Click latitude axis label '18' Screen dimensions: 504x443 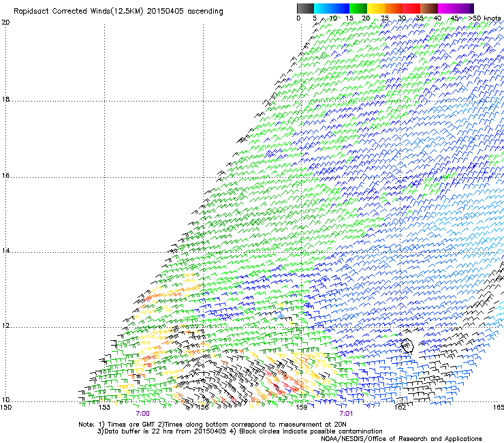5,99
